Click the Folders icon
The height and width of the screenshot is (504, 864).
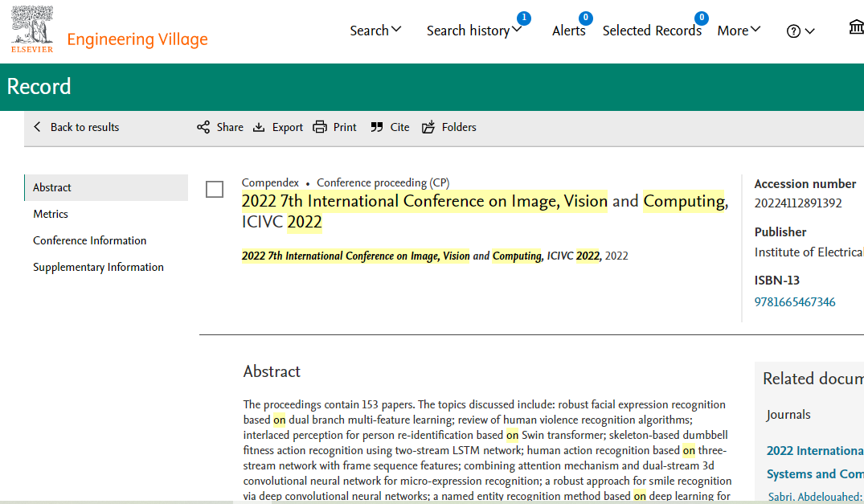coord(428,127)
